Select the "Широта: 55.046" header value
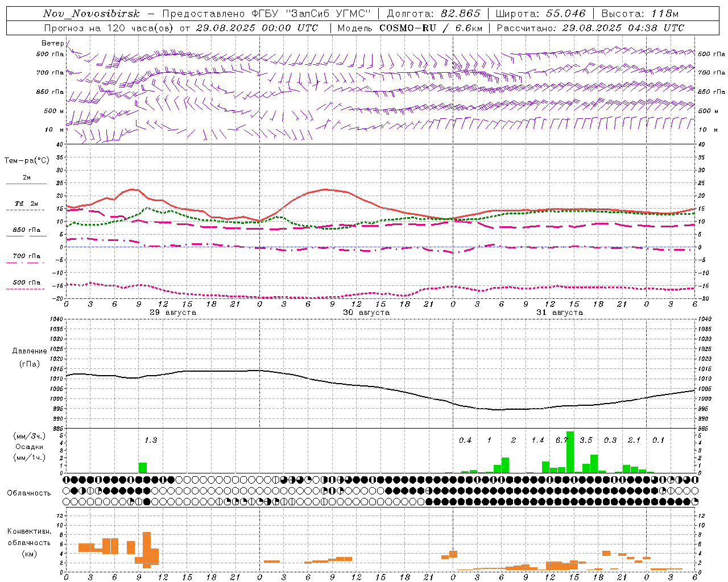The image size is (728, 582). point(540,14)
